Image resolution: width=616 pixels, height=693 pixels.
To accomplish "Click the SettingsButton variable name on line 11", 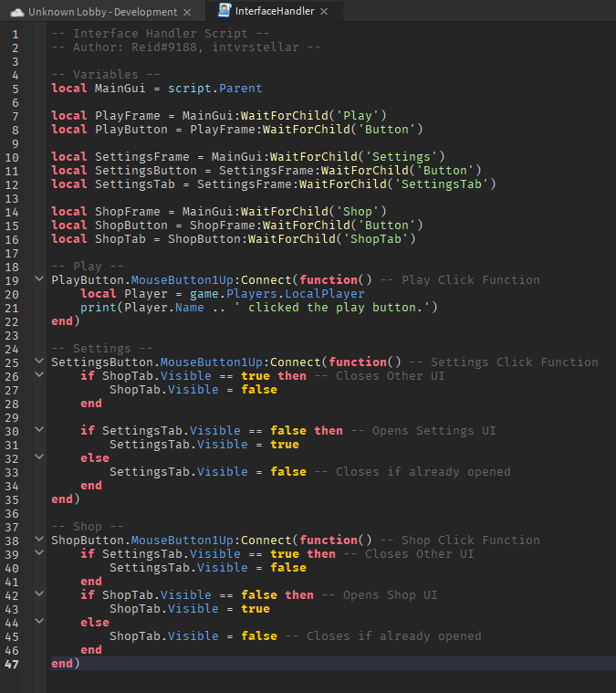I will (x=146, y=171).
